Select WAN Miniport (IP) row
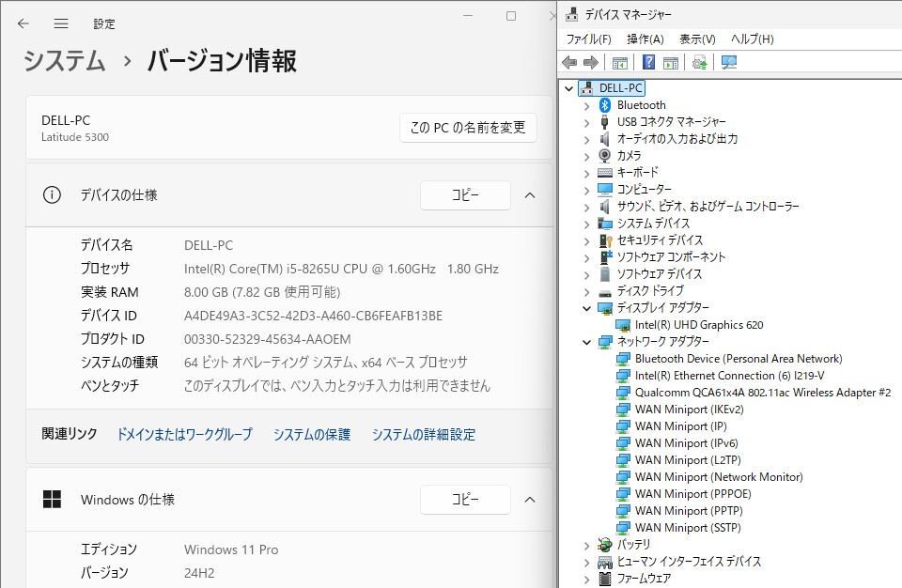Viewport: 902px width, 588px height. 680,426
